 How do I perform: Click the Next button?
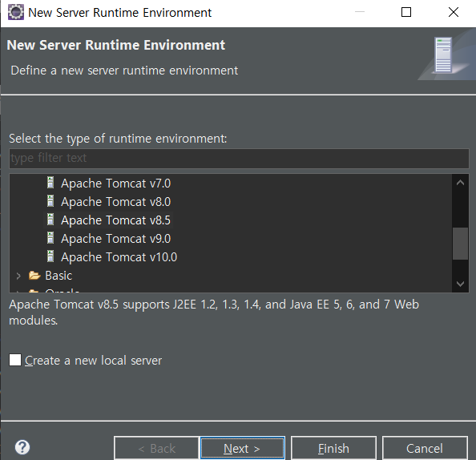242,448
